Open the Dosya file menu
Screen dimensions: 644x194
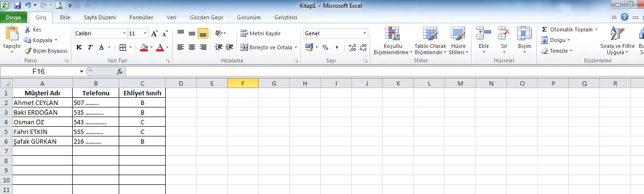coord(13,17)
